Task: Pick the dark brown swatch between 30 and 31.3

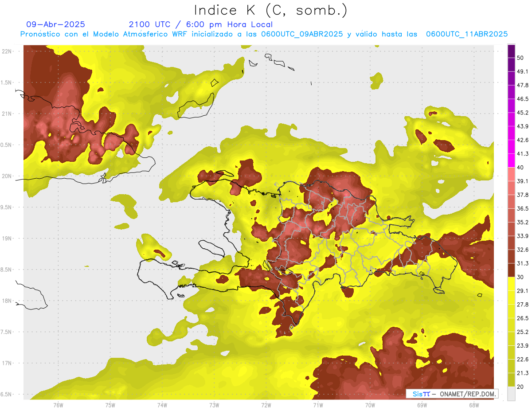Action: [511, 270]
